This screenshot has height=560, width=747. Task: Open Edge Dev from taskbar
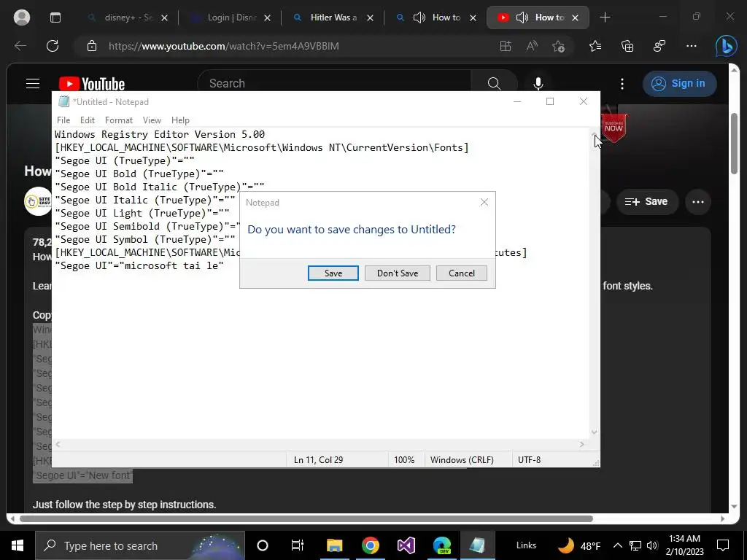tap(441, 545)
